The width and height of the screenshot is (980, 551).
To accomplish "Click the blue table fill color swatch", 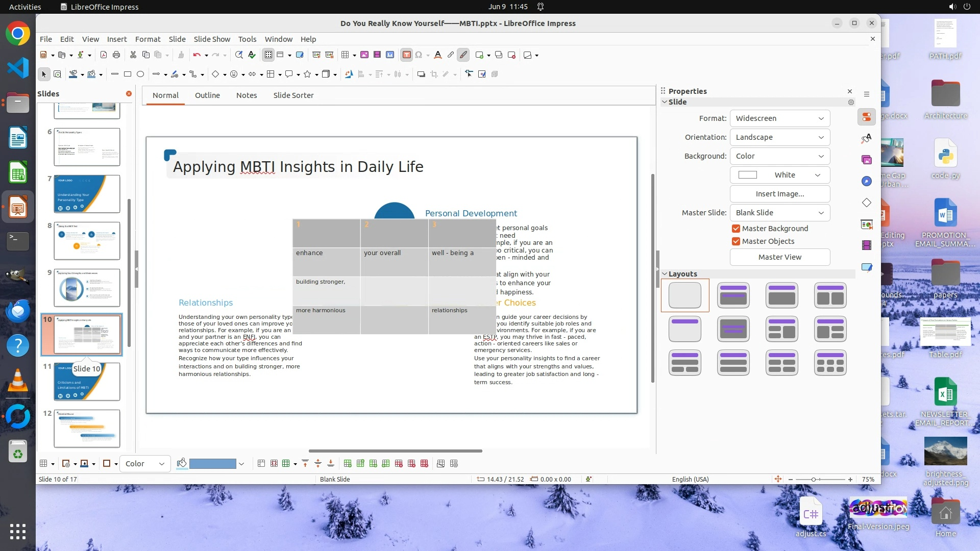I will click(x=212, y=464).
